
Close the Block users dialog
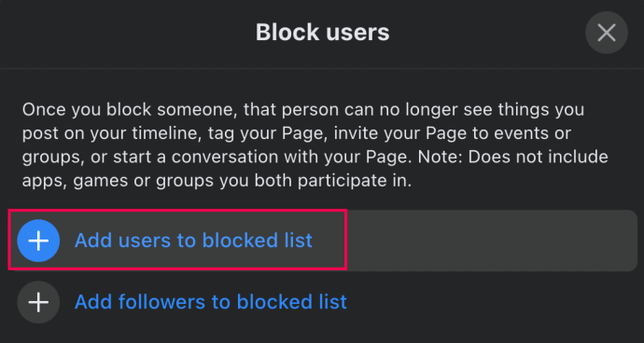click(607, 33)
